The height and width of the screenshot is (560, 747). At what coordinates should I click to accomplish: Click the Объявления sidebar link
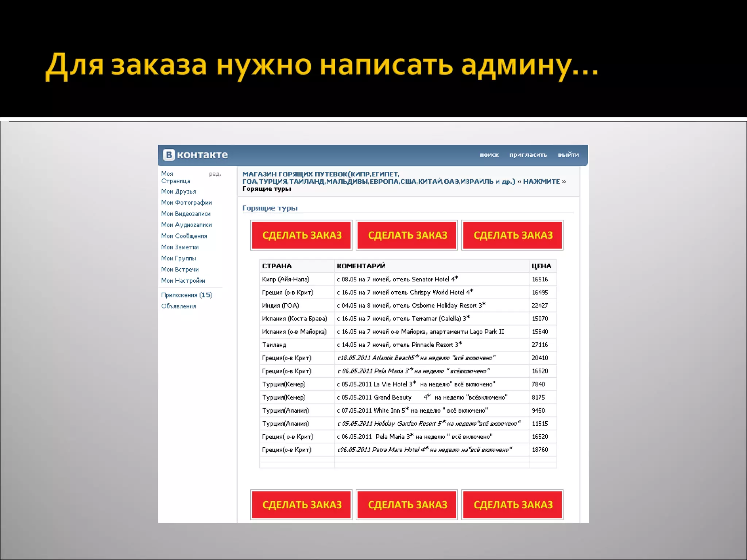[178, 306]
